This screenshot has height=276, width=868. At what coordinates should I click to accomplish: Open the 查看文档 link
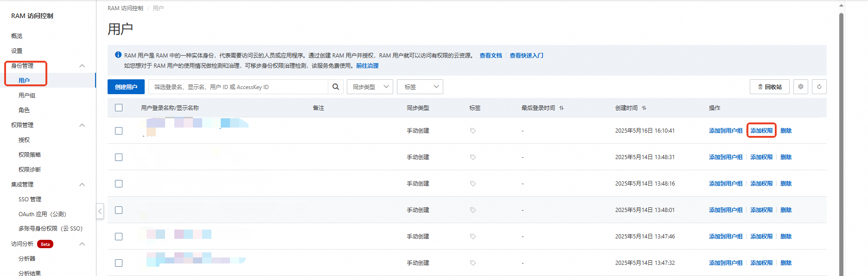click(x=491, y=55)
